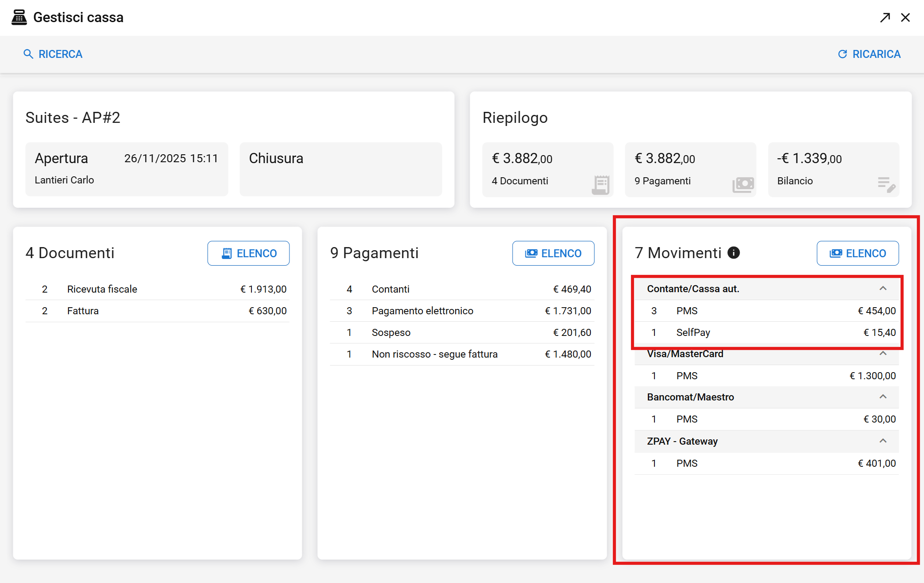Click the cash icon in Pagamenti summary
Screen dimensions: 924x583
click(x=743, y=185)
